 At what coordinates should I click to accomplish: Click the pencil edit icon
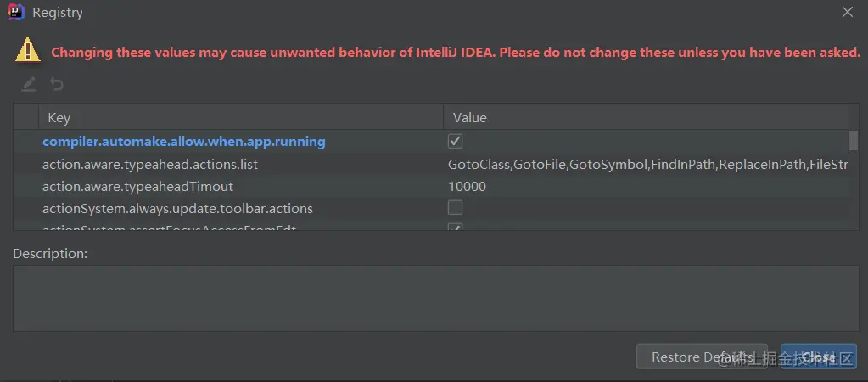pos(30,84)
